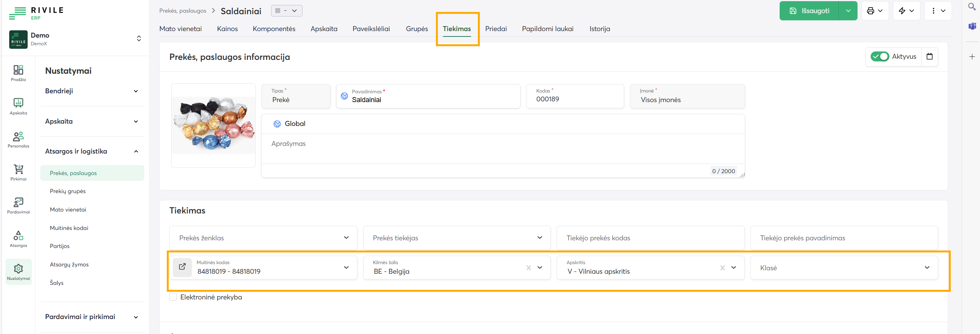Go to Prekių grupės in sidebar

[68, 191]
